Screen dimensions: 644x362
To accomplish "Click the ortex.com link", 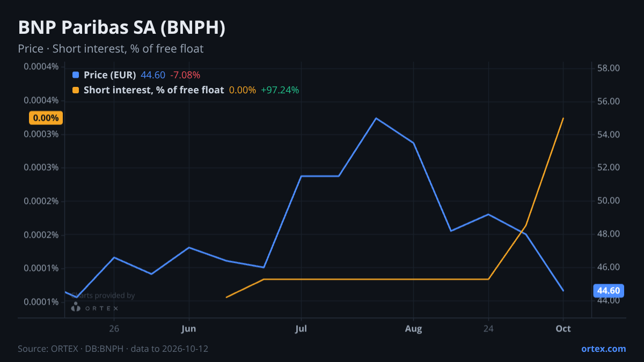I will click(604, 349).
